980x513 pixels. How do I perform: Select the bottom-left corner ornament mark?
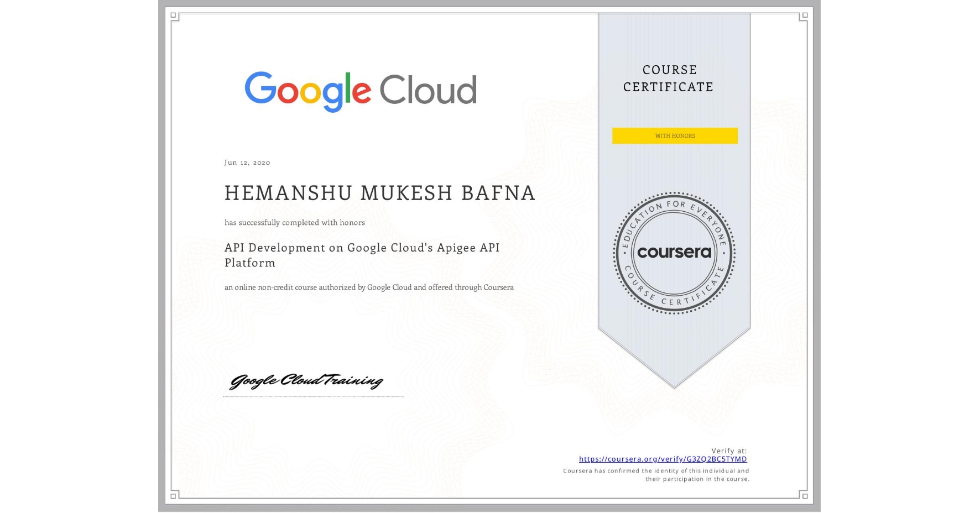174,495
